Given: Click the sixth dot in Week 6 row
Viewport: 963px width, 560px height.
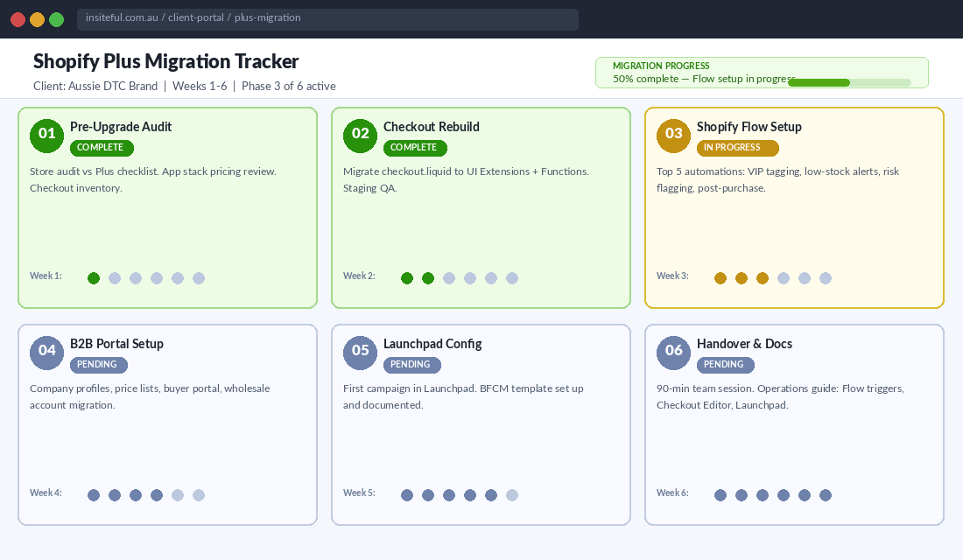Looking at the screenshot, I should 826,495.
